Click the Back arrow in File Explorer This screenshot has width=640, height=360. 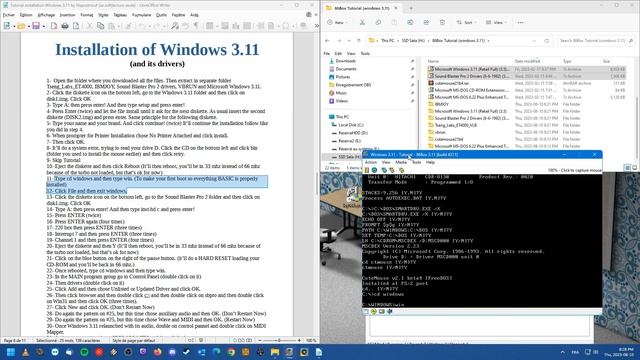(327, 40)
